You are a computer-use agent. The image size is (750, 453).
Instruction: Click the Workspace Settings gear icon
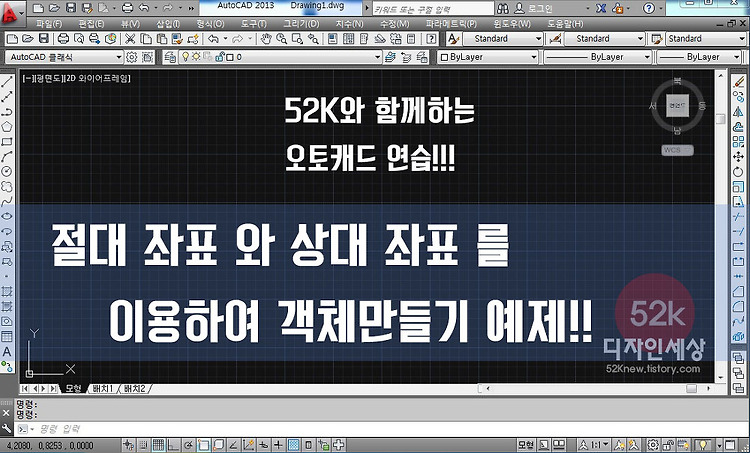(x=132, y=57)
